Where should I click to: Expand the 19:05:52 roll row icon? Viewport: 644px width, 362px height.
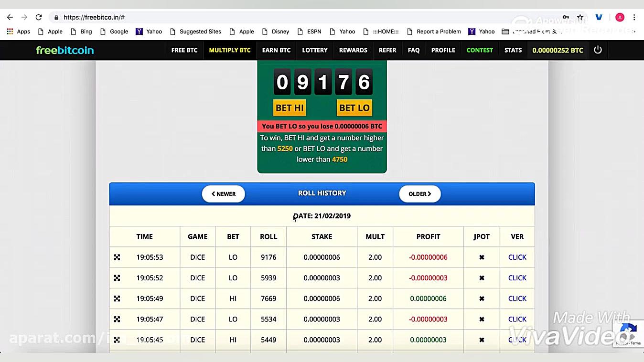(x=117, y=278)
